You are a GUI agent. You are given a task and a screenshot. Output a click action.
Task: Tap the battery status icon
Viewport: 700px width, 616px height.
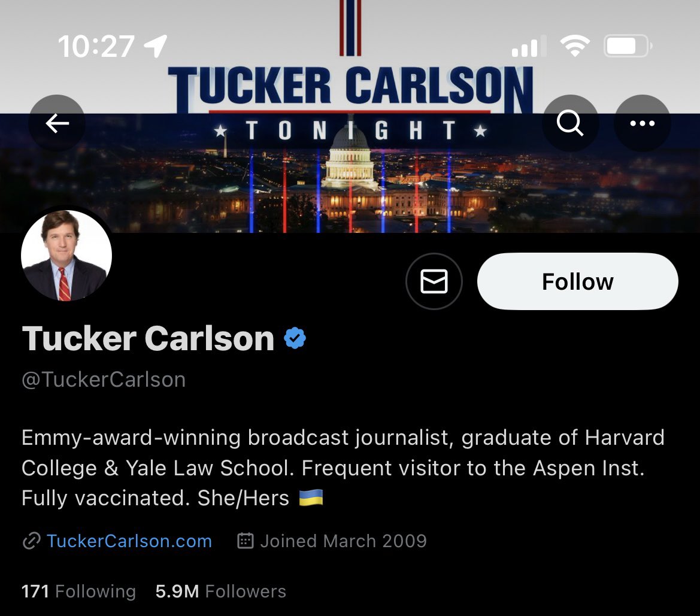tap(628, 45)
